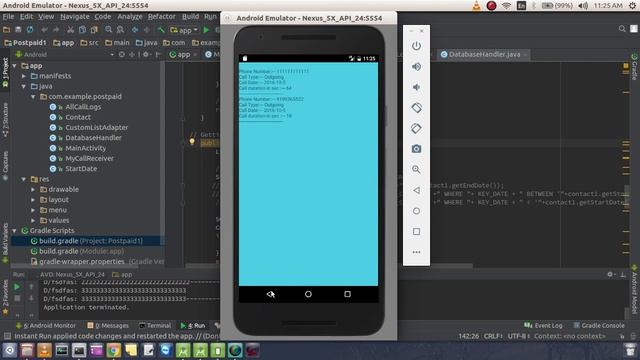The image size is (640, 360).
Task: Click emulator sidebar Overview square
Action: pos(416,231)
